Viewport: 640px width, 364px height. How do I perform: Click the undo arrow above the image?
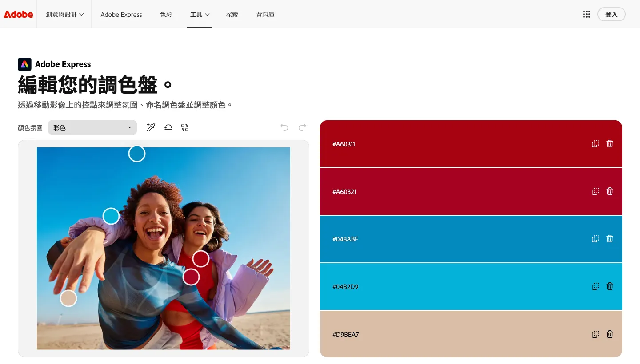point(284,127)
